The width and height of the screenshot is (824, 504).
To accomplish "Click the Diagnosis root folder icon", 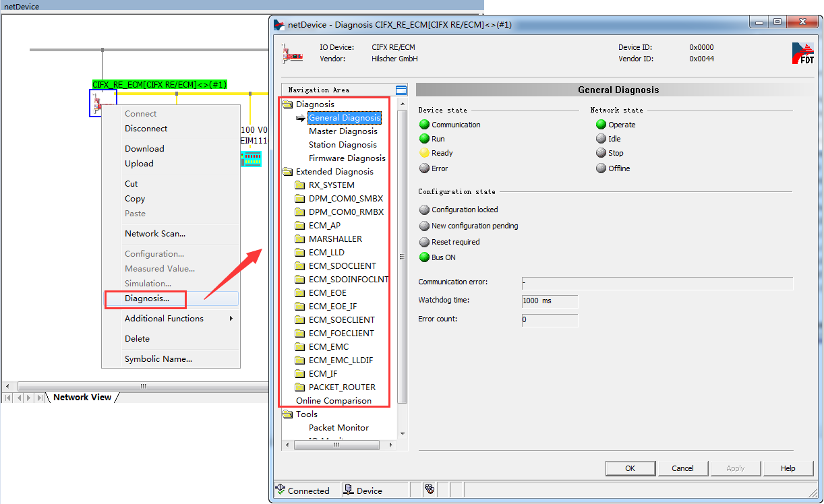I will click(287, 104).
